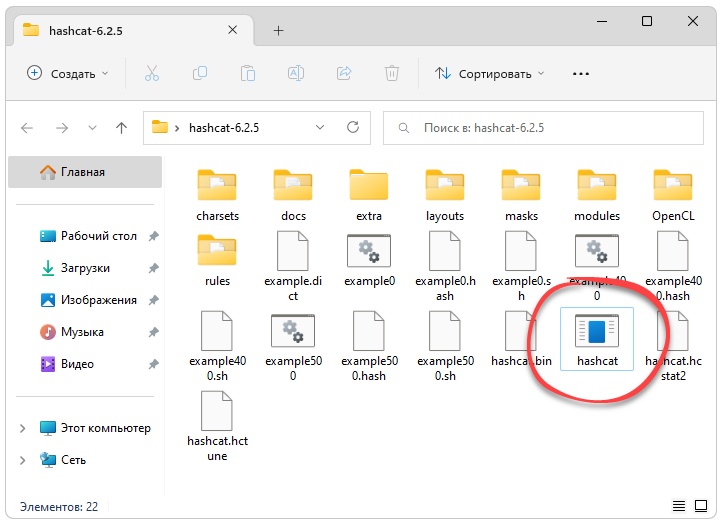Open Главная in sidebar
The height and width of the screenshot is (523, 720).
coord(85,172)
